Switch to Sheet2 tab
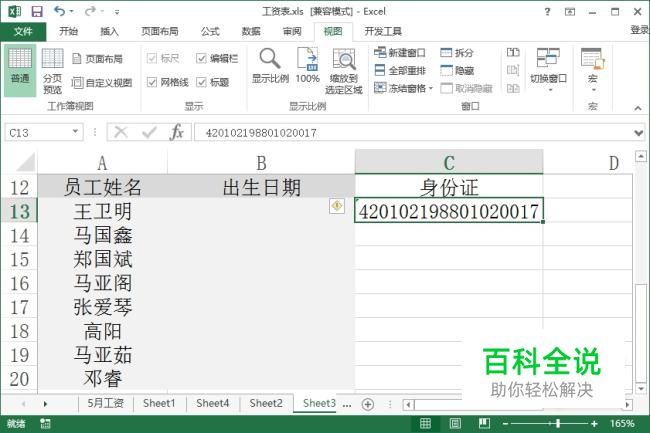 (x=266, y=403)
